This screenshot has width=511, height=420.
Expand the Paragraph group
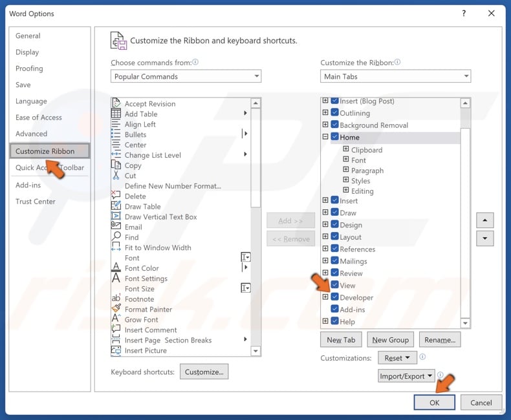pos(346,170)
